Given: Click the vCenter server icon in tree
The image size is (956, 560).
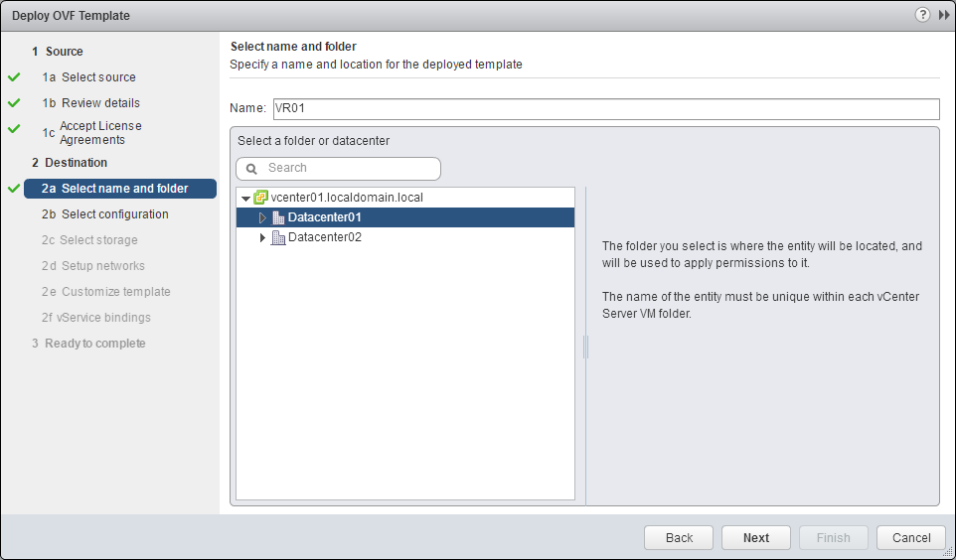Looking at the screenshot, I should 261,198.
